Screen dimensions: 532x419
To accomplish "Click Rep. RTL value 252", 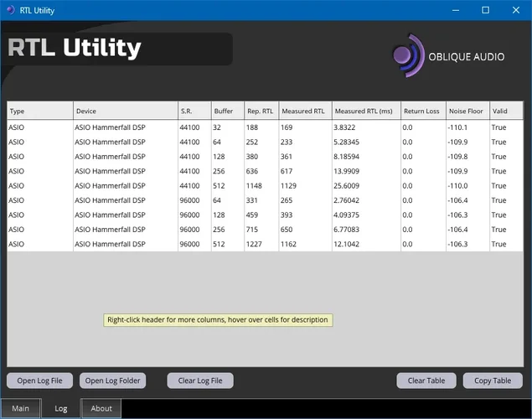I will coord(261,142).
